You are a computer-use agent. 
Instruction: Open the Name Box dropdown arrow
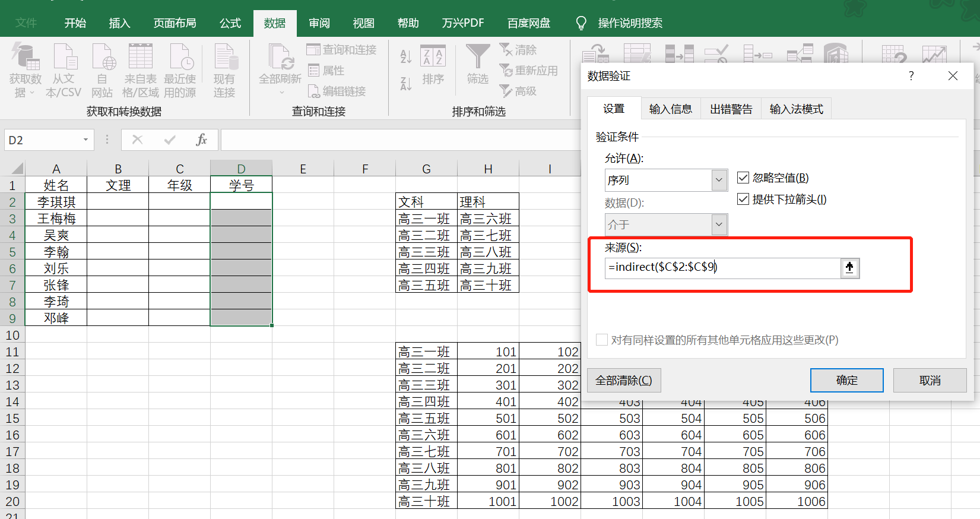pyautogui.click(x=85, y=140)
